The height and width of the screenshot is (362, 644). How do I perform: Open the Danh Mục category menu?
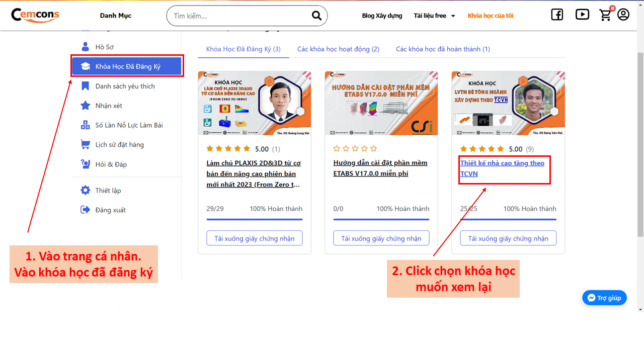[116, 16]
